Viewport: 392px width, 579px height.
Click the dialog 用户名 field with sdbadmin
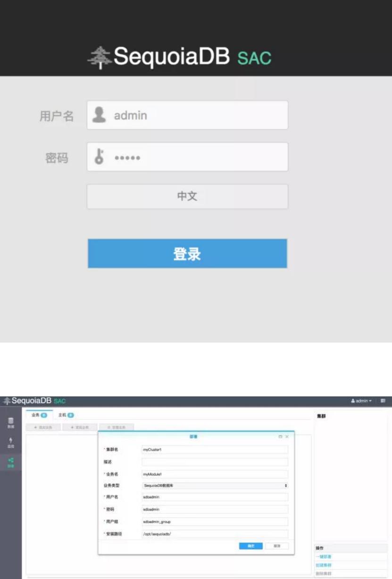215,497
